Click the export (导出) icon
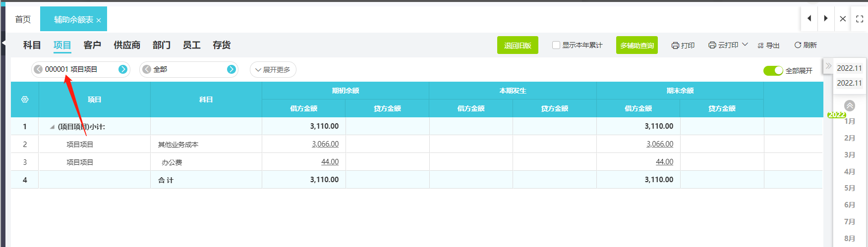 (761, 46)
